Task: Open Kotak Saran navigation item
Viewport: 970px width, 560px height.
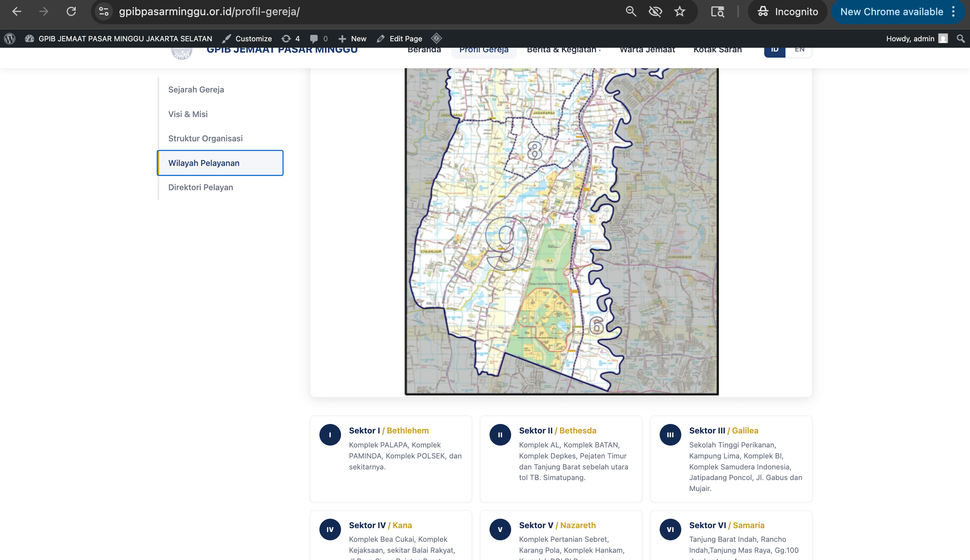Action: pos(717,50)
